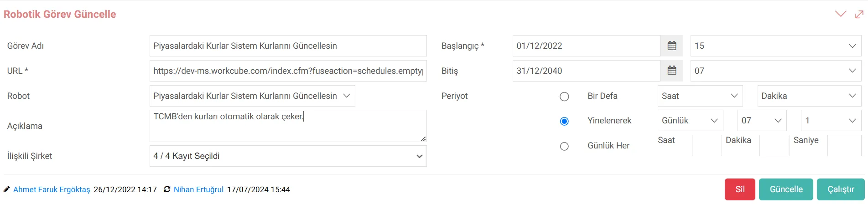Click the refresh icon beside Nihan Ertuğrul
Screen dimensions: 868x204
[167, 189]
